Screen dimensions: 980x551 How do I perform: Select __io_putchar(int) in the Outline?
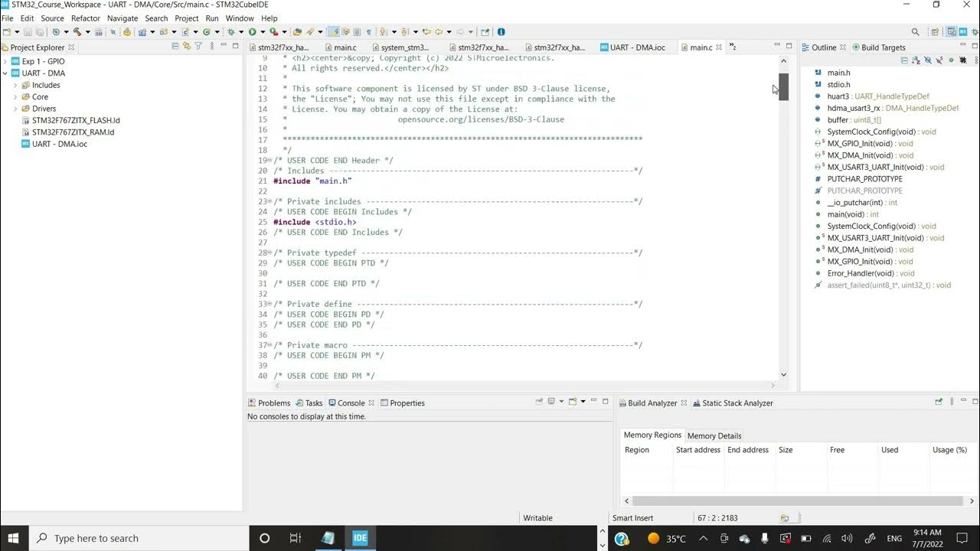(854, 203)
